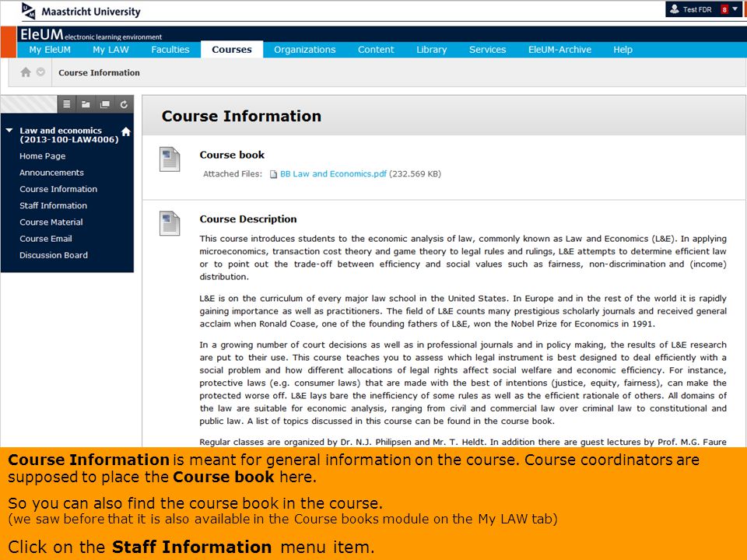Image resolution: width=747 pixels, height=560 pixels.
Task: Click the Staff Information menu item
Action: point(54,205)
